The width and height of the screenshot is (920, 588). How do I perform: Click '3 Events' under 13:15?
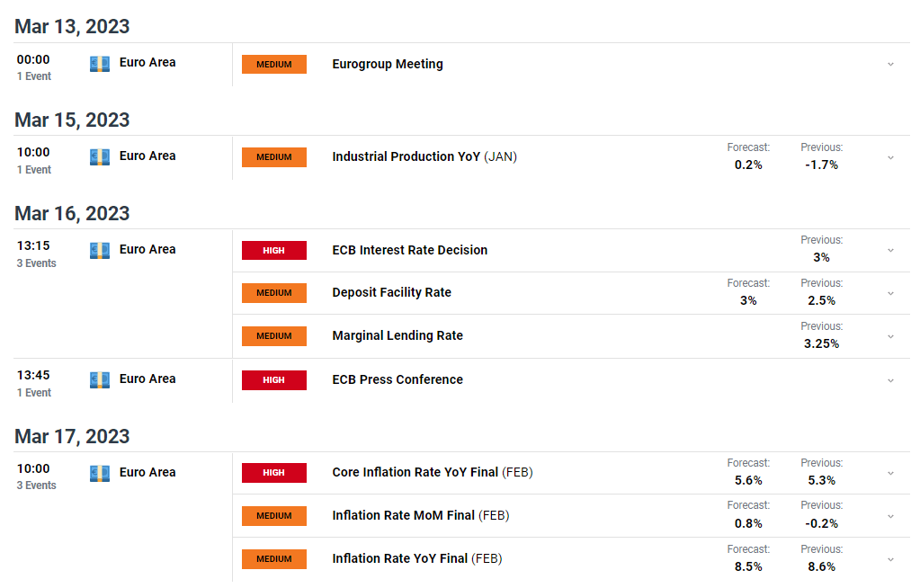(x=36, y=263)
